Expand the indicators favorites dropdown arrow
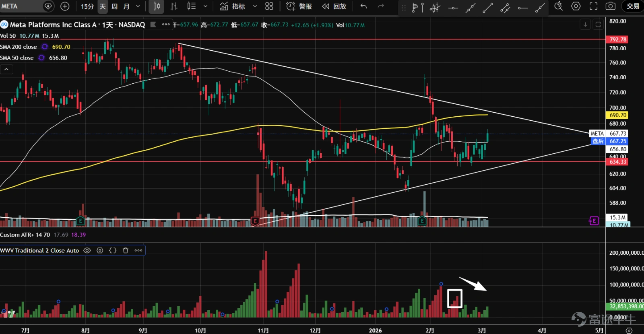This screenshot has height=334, width=644. click(x=255, y=6)
